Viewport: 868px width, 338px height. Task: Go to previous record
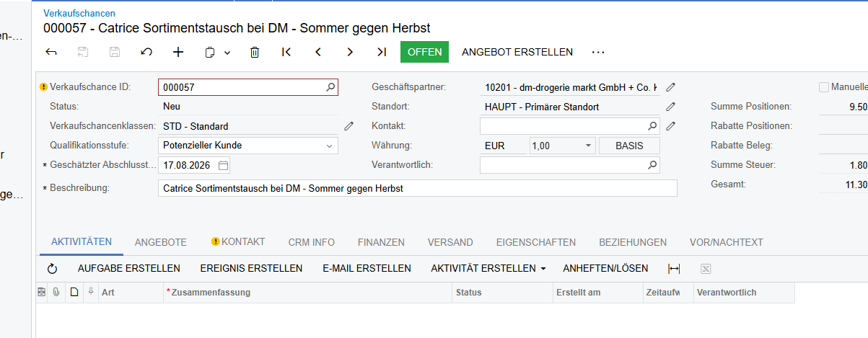[318, 52]
